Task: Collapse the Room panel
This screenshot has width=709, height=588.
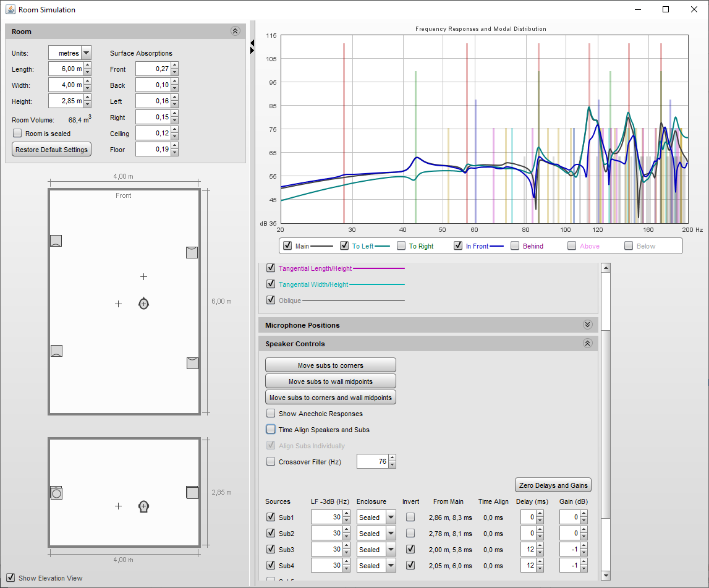Action: (235, 31)
